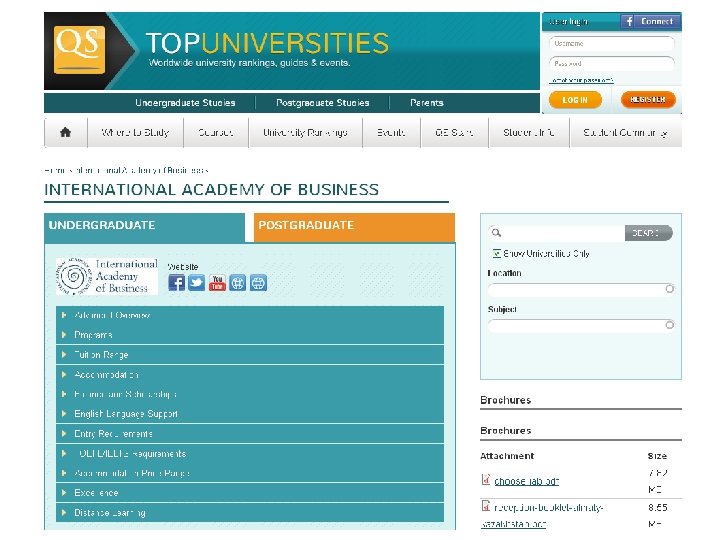
Task: Click the breadcrumb path above the title
Action: coord(126,170)
